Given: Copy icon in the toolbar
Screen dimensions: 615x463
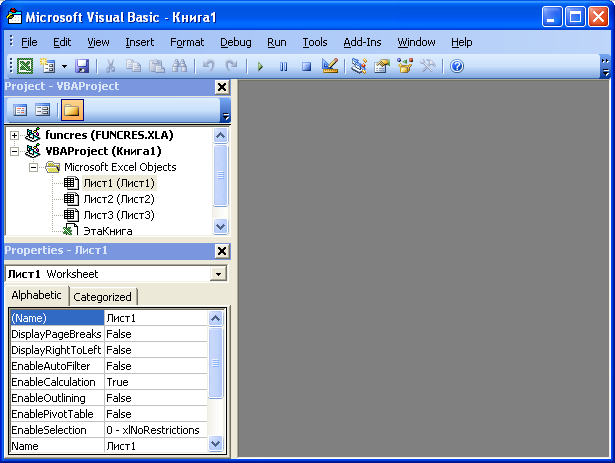Looking at the screenshot, I should tap(134, 66).
